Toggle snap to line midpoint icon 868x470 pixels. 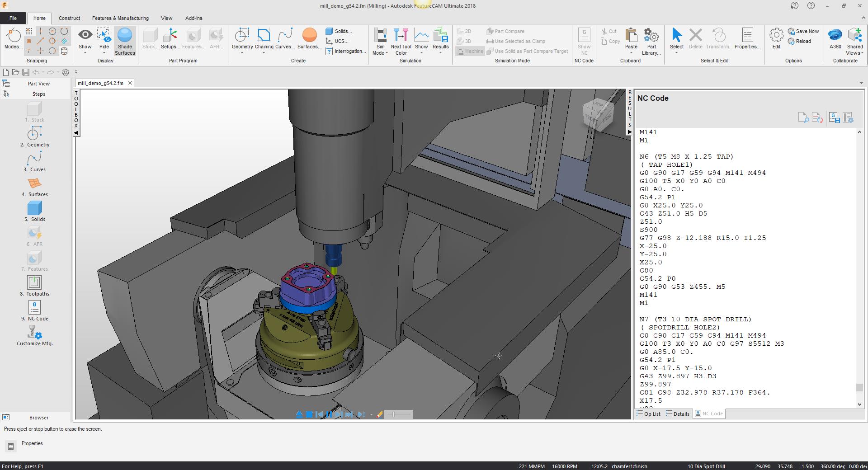(x=41, y=41)
